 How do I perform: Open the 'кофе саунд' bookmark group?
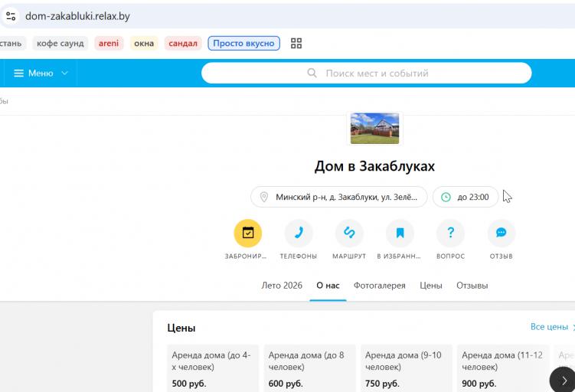pos(60,44)
